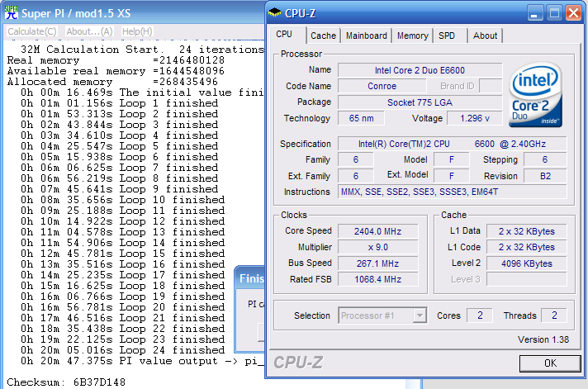Click the Cores value field
Viewport: 588px width, 389px height.
480,315
